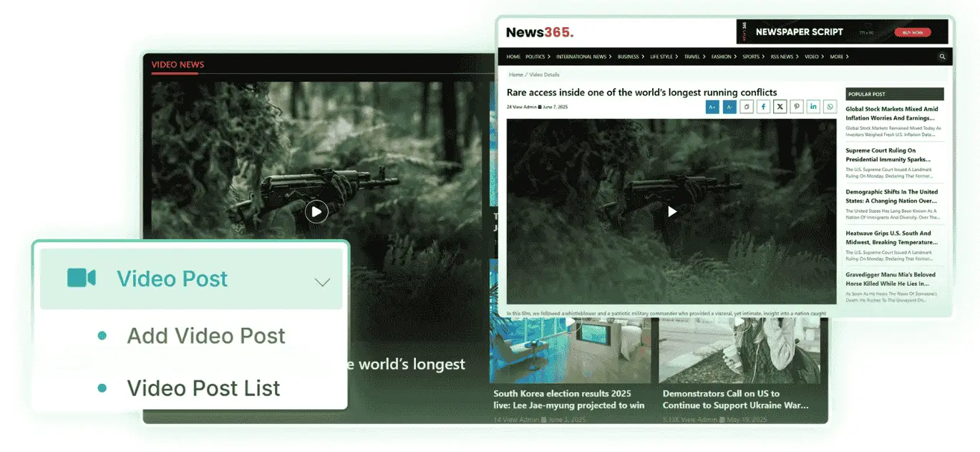This screenshot has width=980, height=452.
Task: Select Add Video Post menu item
Action: pyautogui.click(x=206, y=335)
